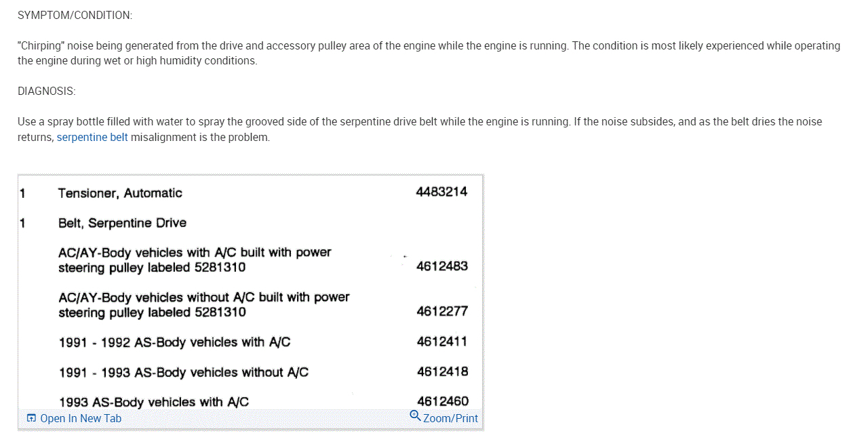
Task: Click the "Zoom/Print" link text
Action: click(x=450, y=418)
